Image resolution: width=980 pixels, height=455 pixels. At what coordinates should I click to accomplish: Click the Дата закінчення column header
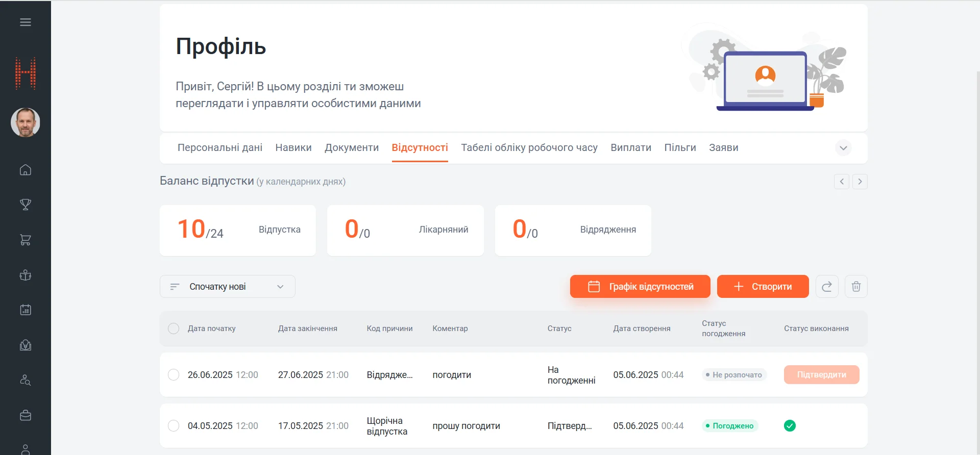308,328
